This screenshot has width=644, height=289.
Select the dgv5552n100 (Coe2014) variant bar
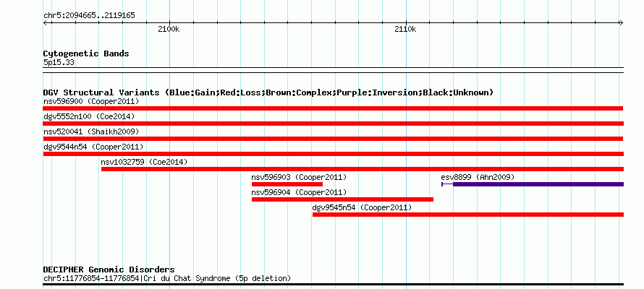pos(333,124)
